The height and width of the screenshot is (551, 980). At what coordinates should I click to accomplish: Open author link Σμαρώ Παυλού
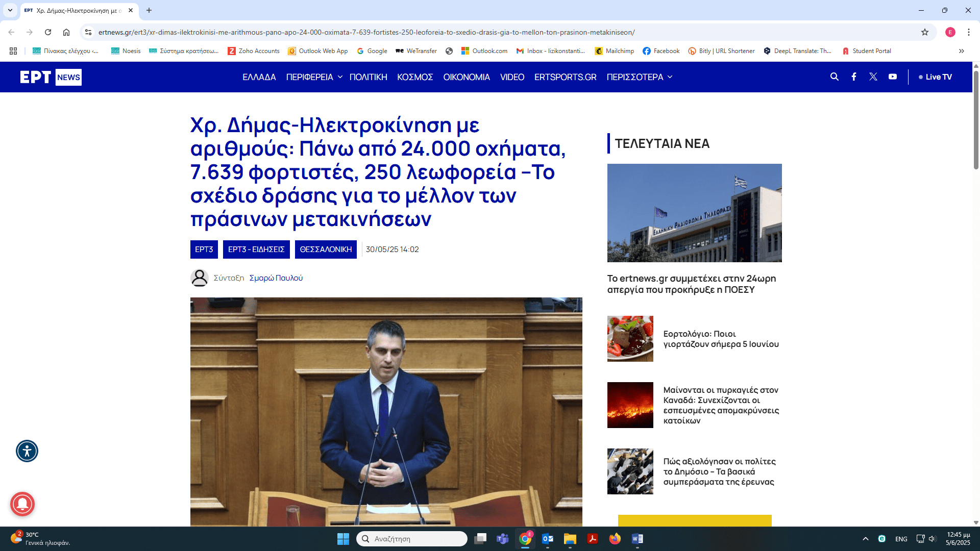(x=276, y=278)
